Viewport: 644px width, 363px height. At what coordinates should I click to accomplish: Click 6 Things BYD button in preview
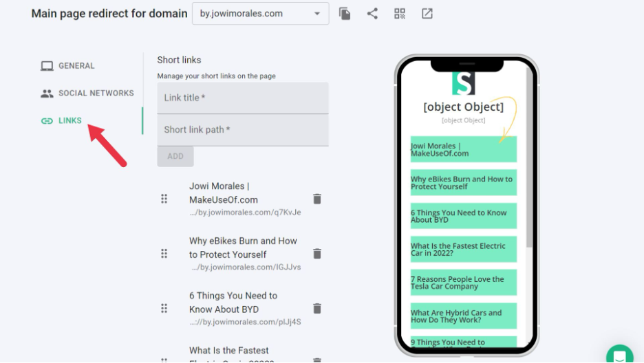coord(463,216)
